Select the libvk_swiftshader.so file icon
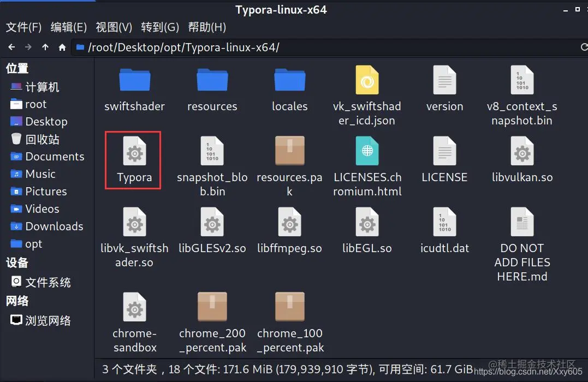 coord(135,222)
